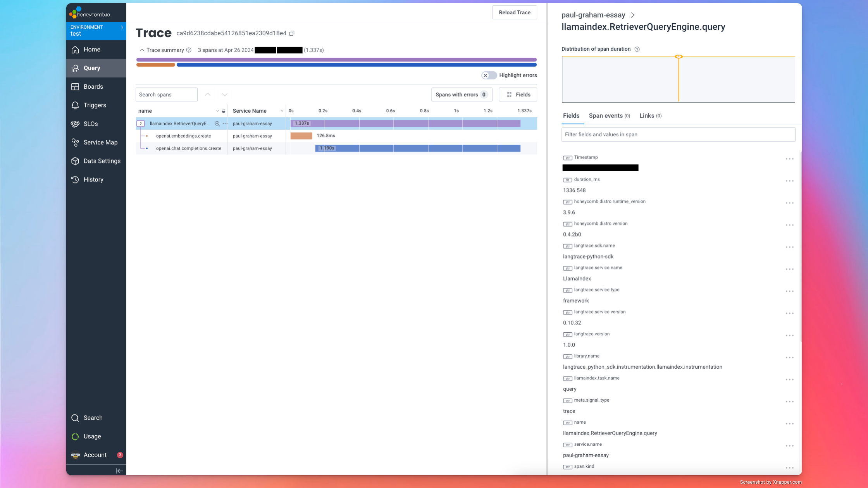Open the name column sort dropdown

217,111
